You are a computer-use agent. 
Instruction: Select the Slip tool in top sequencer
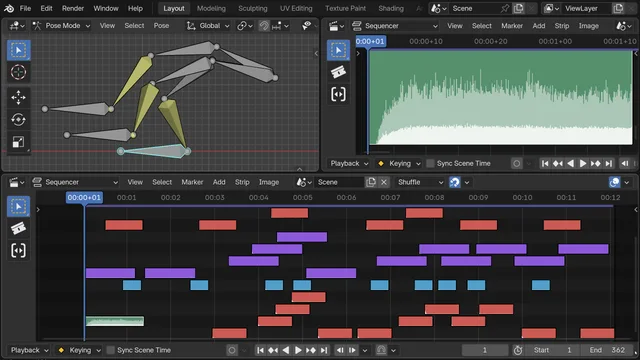coord(338,94)
